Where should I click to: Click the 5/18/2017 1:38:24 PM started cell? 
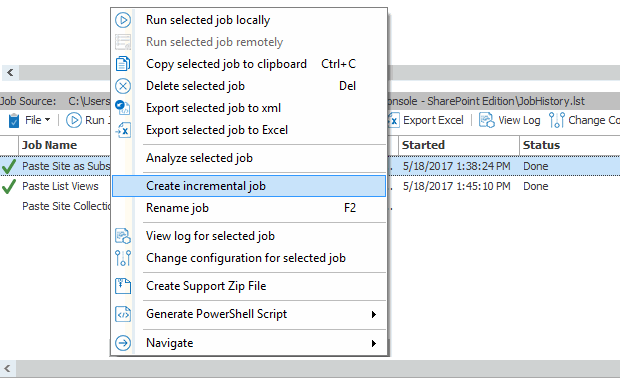tap(456, 166)
